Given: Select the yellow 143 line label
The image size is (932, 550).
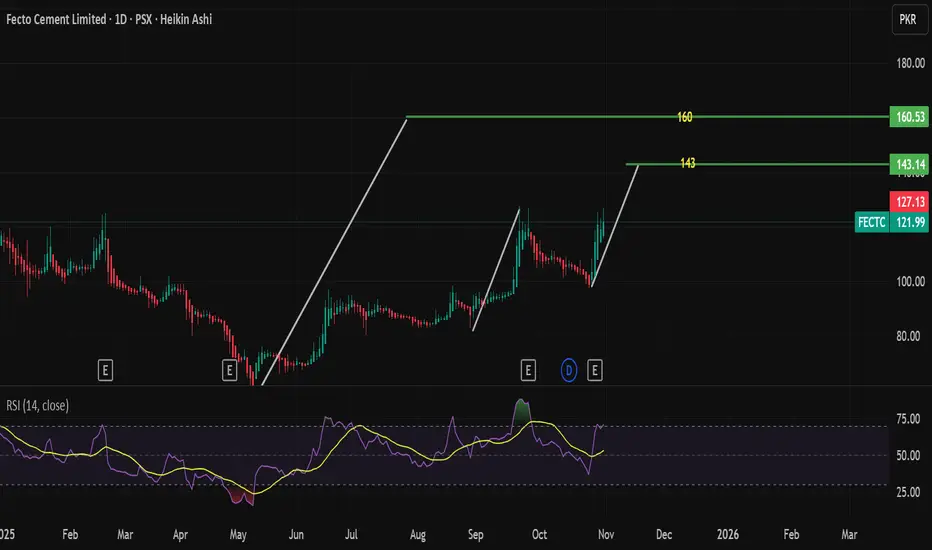Looking at the screenshot, I should 688,163.
